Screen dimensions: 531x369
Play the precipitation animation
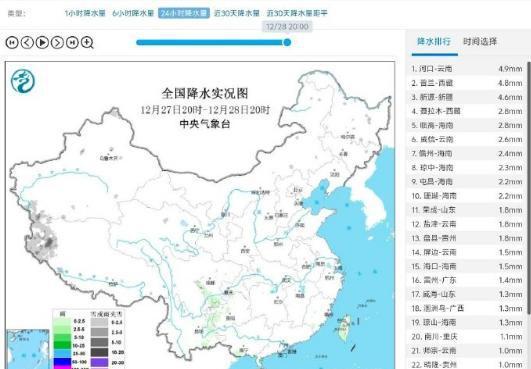click(42, 42)
